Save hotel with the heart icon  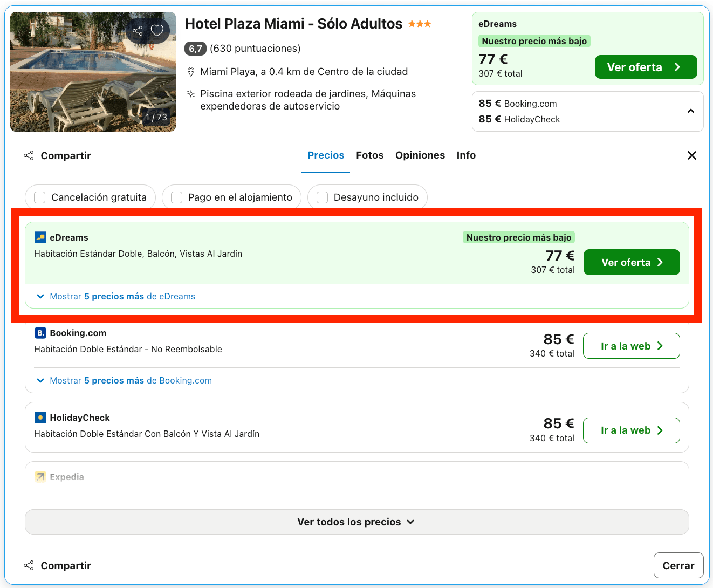point(157,31)
